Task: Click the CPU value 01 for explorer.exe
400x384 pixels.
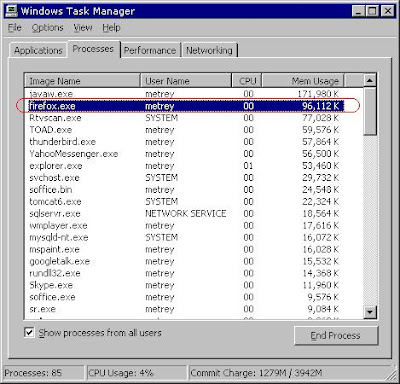Action: tap(248, 166)
